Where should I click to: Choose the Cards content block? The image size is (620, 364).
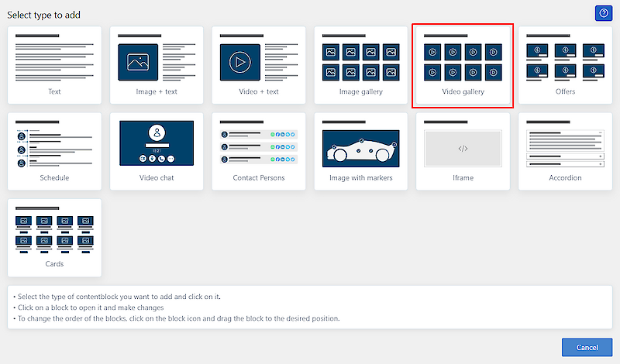point(54,237)
